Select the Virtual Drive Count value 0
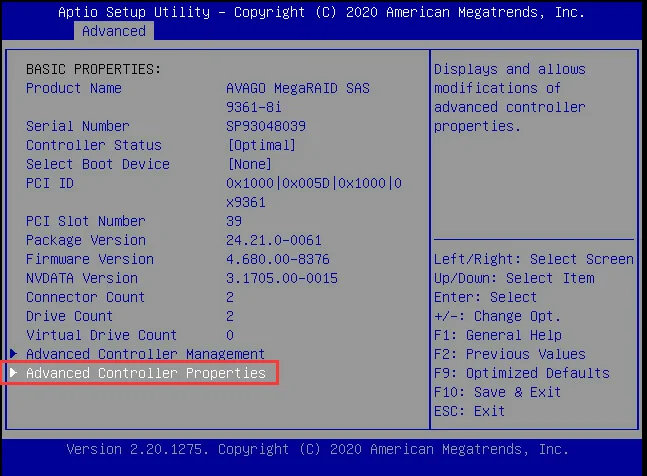This screenshot has height=476, width=647. [230, 335]
